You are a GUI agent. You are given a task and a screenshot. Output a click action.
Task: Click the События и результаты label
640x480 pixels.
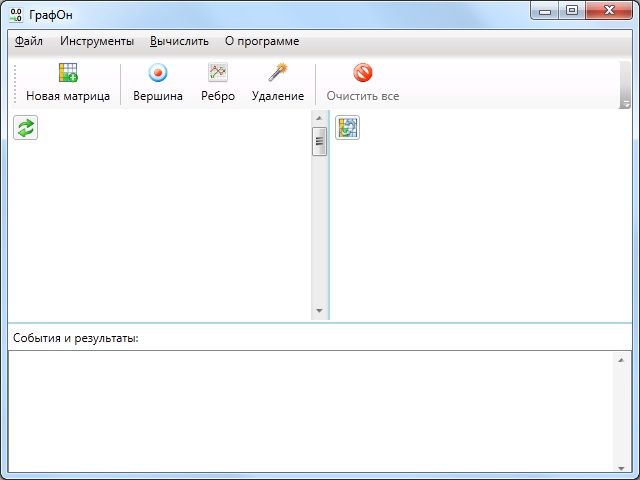point(76,338)
